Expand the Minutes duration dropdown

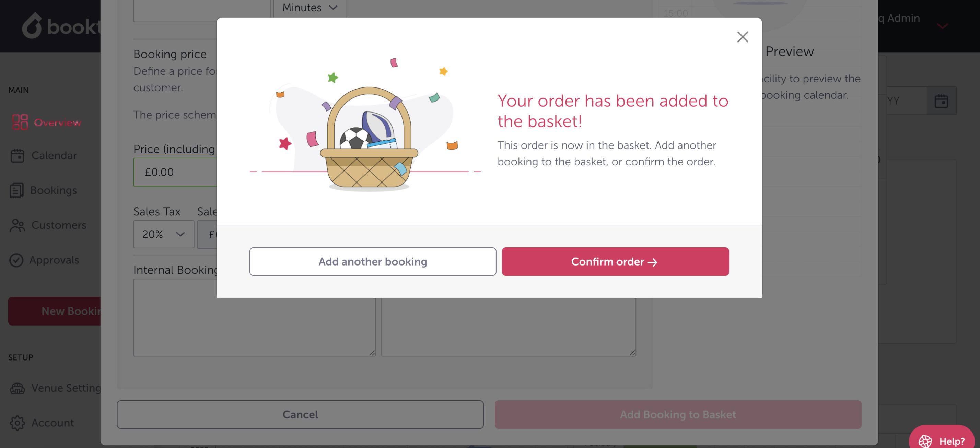click(310, 8)
